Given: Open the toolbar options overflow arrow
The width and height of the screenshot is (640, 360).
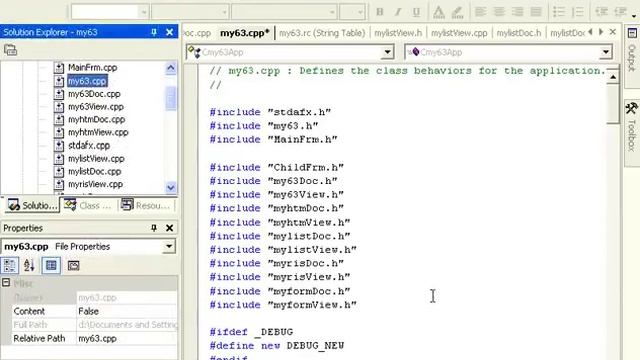Looking at the screenshot, I should [634, 16].
